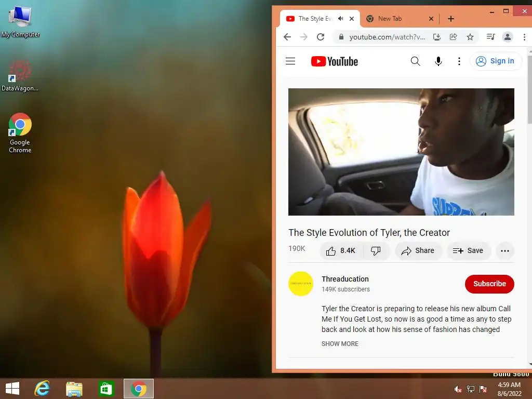This screenshot has width=532, height=399.
Task: Dislike the video
Action: coord(376,251)
